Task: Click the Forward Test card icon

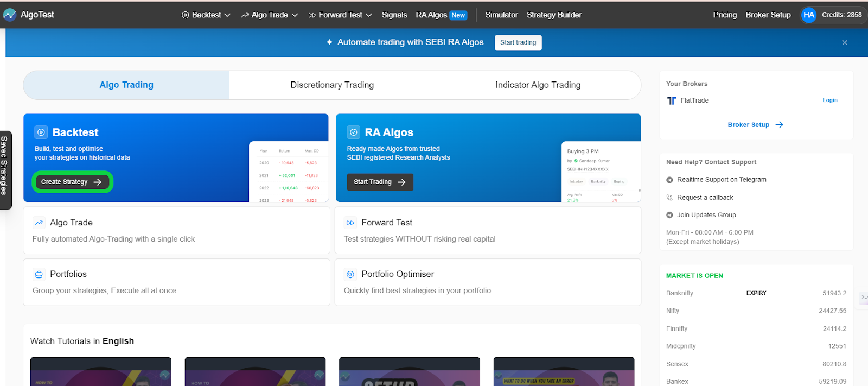Action: pyautogui.click(x=350, y=223)
